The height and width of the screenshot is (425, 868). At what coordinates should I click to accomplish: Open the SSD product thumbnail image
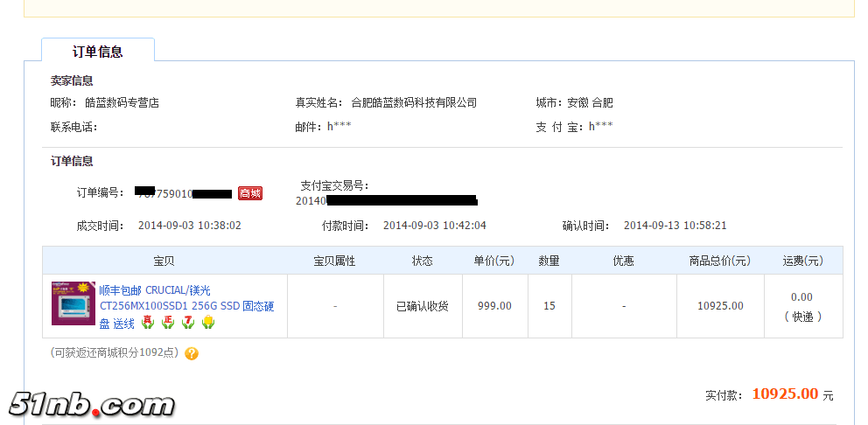point(73,303)
